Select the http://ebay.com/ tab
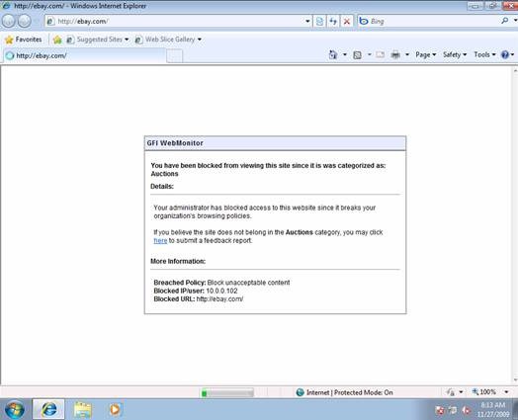 click(x=84, y=55)
